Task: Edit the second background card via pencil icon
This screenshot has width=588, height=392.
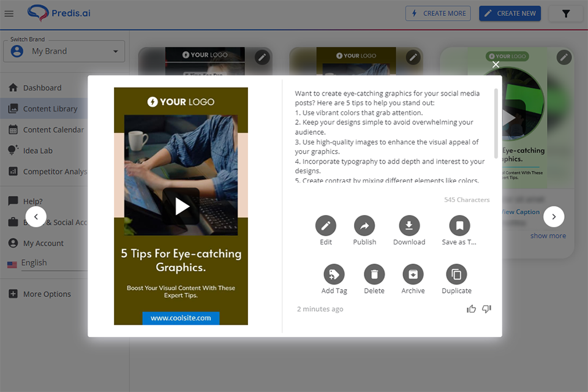Action: point(413,58)
